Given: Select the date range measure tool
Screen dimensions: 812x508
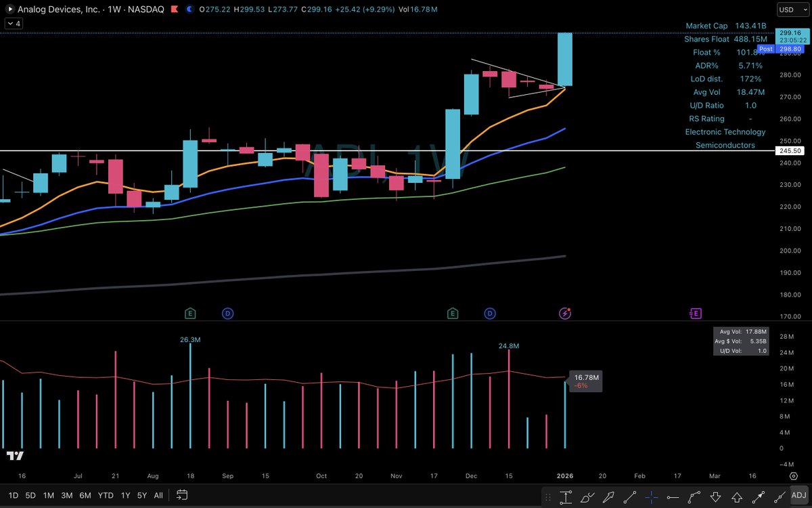Looking at the screenshot, I should (566, 497).
